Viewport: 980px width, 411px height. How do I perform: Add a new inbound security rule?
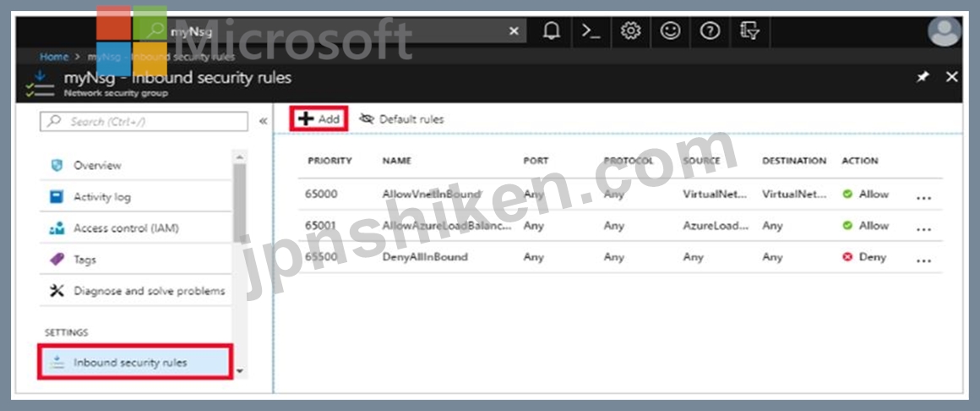[x=318, y=119]
